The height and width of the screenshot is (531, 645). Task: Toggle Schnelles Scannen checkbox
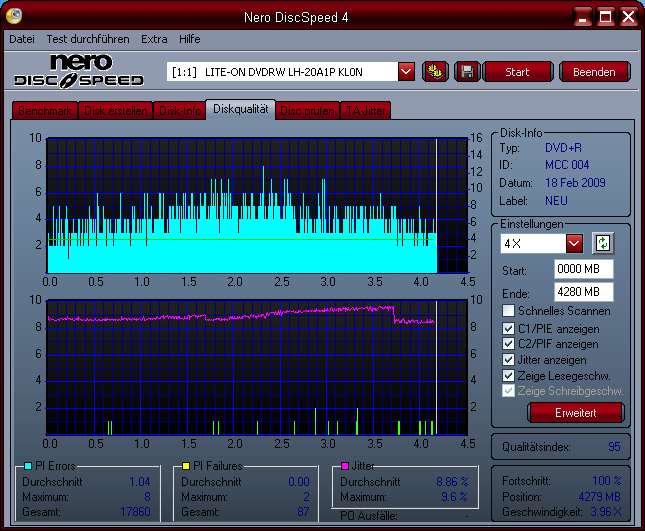click(x=508, y=311)
